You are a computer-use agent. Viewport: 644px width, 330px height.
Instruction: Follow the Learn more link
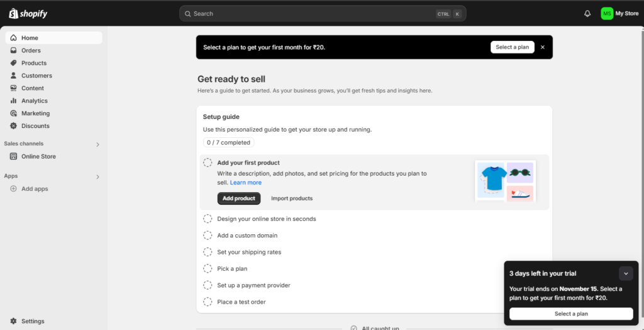tap(245, 183)
